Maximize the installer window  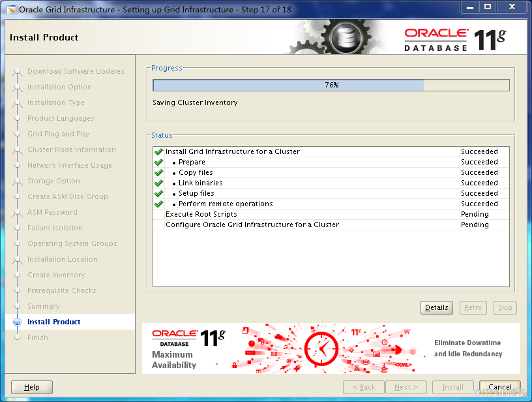(x=488, y=7)
